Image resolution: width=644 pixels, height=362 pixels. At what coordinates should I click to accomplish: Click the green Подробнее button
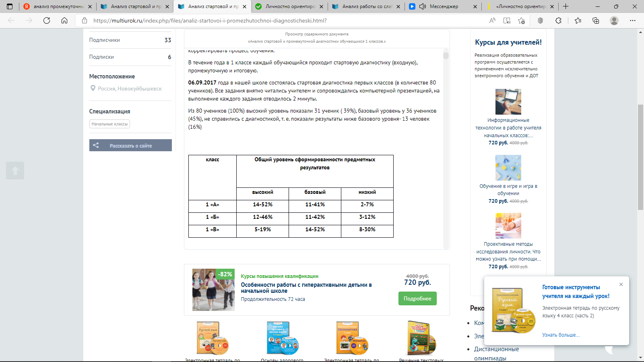[417, 298]
